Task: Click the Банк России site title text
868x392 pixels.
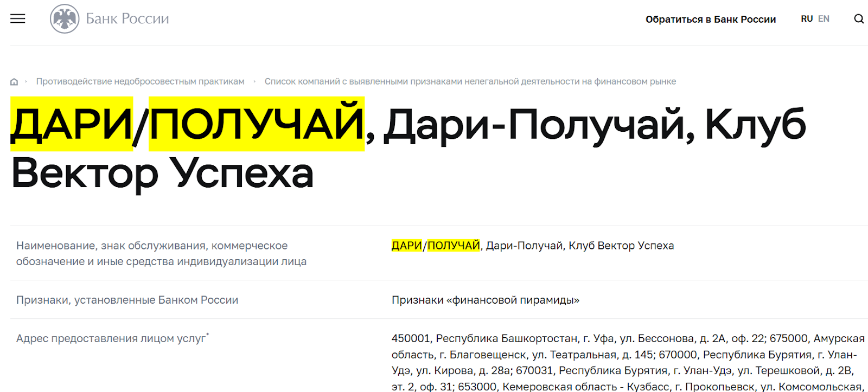Action: coord(127,18)
